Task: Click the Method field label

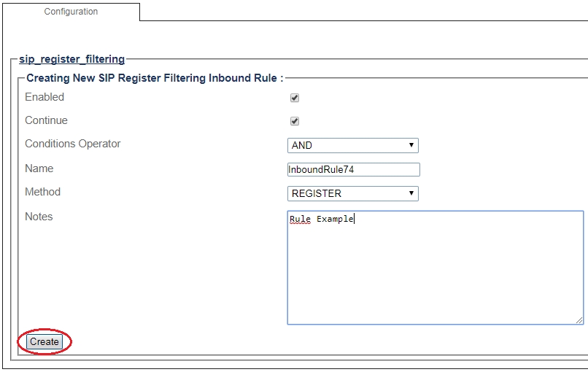Action: [x=43, y=192]
